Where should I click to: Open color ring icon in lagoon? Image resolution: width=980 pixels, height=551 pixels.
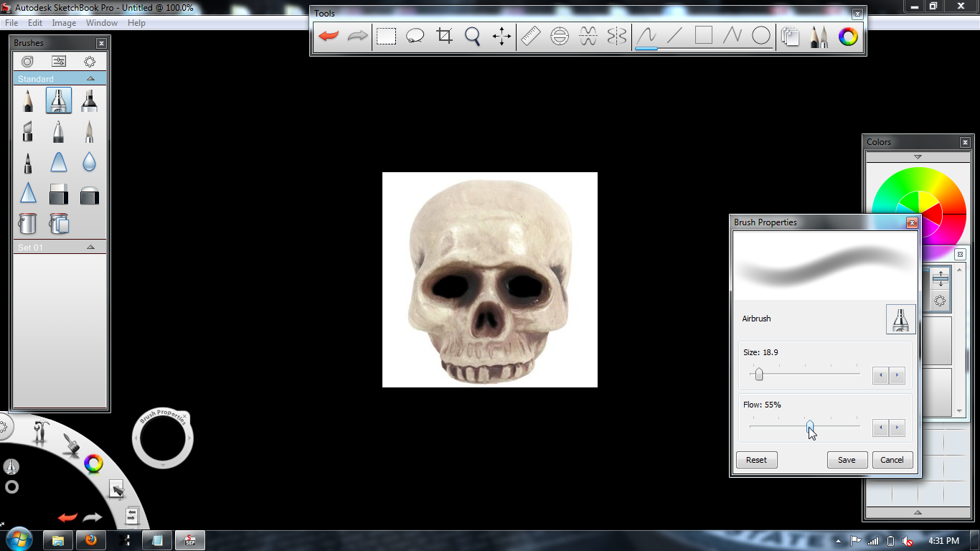pos(93,464)
